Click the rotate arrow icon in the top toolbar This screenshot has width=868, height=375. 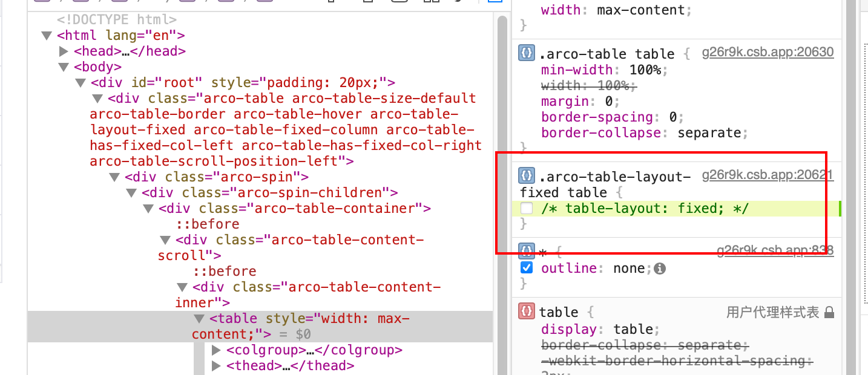pos(459,2)
